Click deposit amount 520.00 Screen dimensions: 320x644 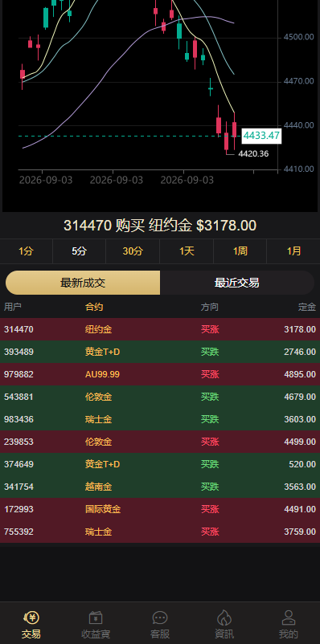pyautogui.click(x=302, y=464)
